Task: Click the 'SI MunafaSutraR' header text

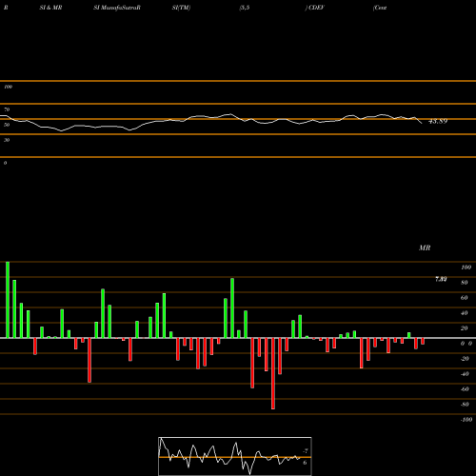Action: click(117, 8)
